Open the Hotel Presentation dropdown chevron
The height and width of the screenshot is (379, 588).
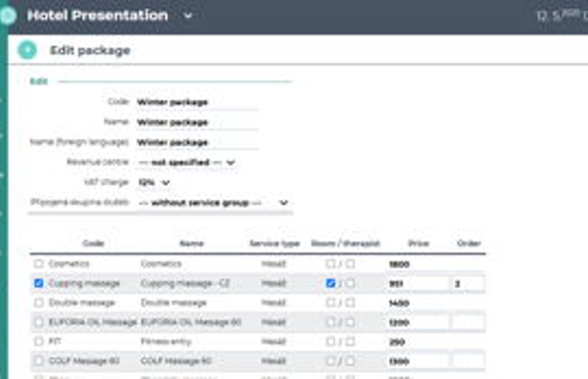(188, 16)
